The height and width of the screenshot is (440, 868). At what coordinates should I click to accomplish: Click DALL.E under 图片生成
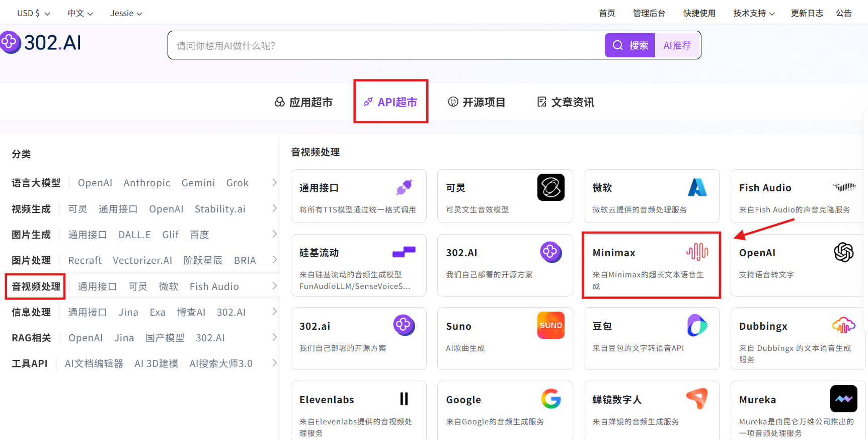click(x=134, y=235)
